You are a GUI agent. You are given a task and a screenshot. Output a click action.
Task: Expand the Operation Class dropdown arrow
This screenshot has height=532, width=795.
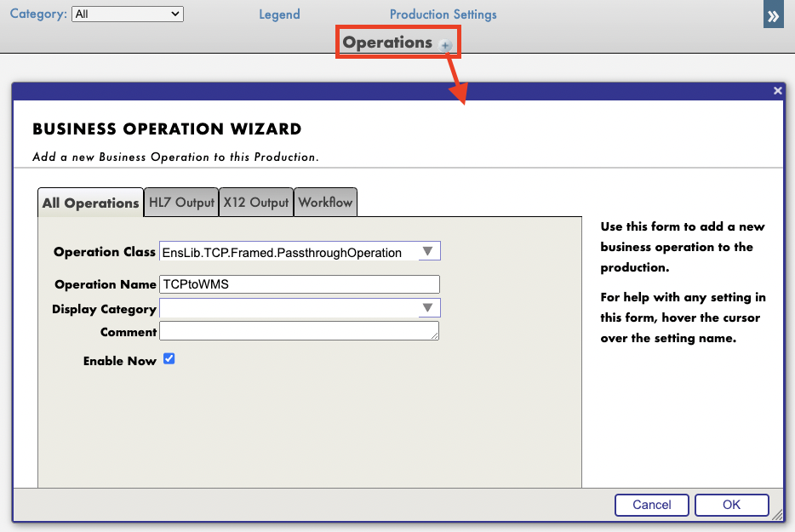click(429, 252)
